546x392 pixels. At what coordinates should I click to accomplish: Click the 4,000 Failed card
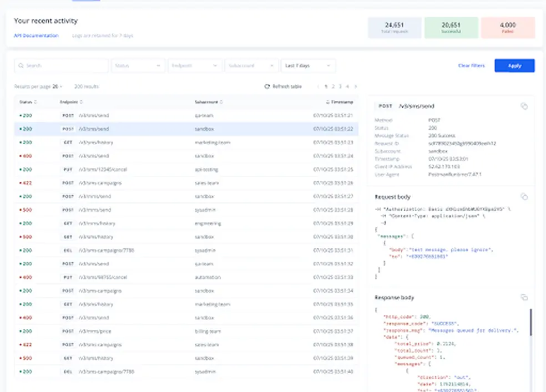pyautogui.click(x=508, y=28)
